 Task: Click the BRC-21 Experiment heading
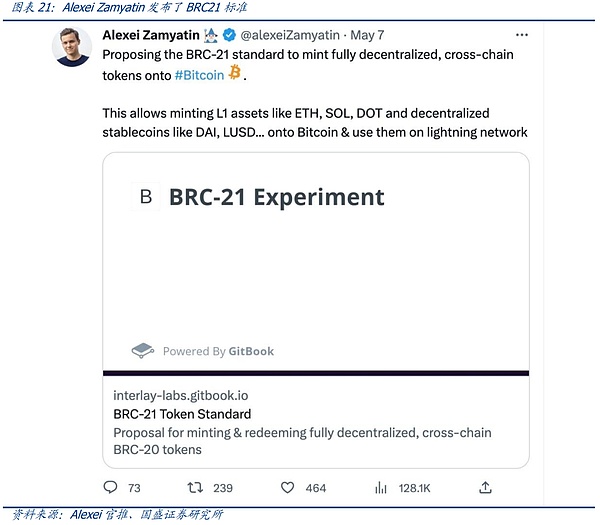276,197
